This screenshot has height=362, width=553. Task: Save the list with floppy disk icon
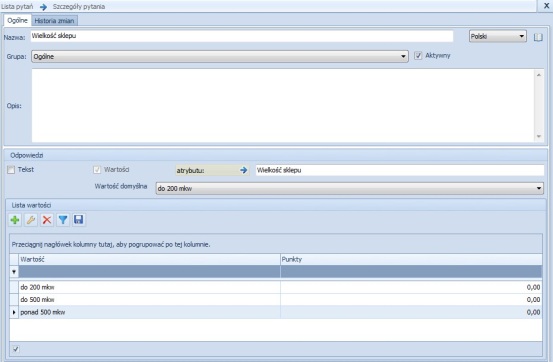pyautogui.click(x=79, y=220)
